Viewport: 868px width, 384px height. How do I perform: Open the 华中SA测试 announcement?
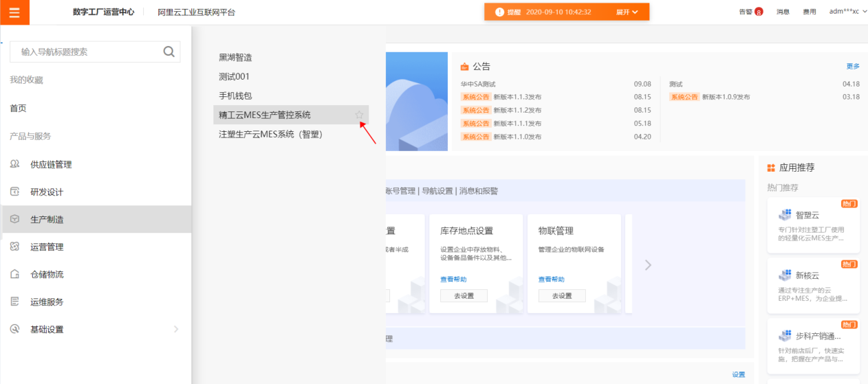coord(478,84)
